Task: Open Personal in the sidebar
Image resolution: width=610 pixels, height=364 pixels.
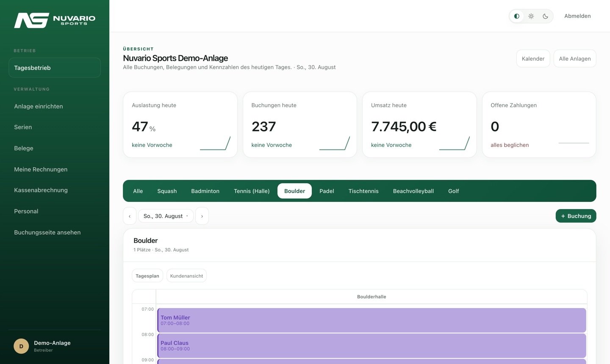Action: click(x=55, y=211)
